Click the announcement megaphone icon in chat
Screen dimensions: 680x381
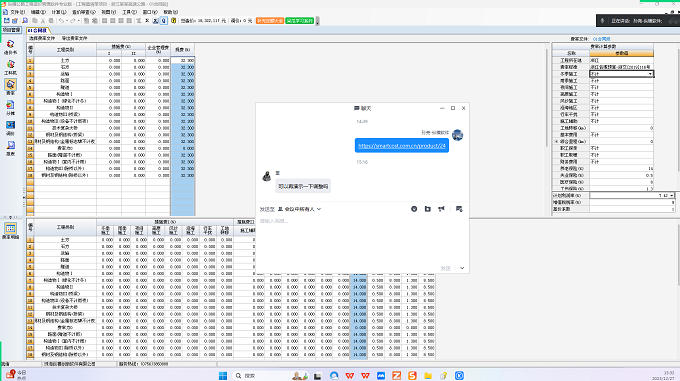441,209
